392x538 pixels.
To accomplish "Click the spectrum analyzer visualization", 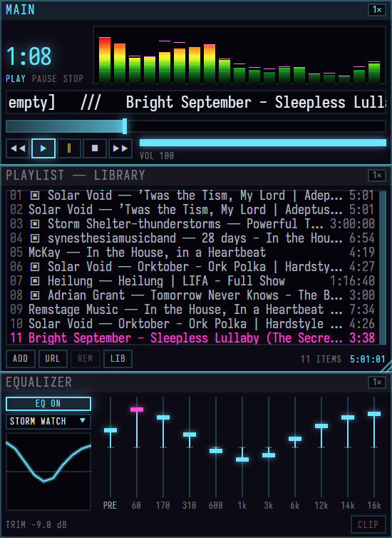I will [239, 55].
